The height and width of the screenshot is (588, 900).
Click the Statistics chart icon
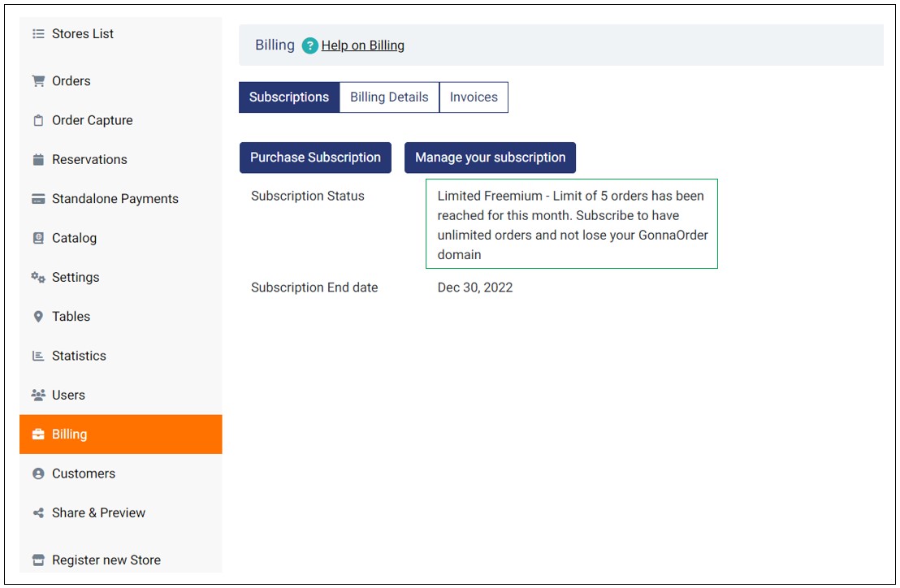pyautogui.click(x=38, y=356)
